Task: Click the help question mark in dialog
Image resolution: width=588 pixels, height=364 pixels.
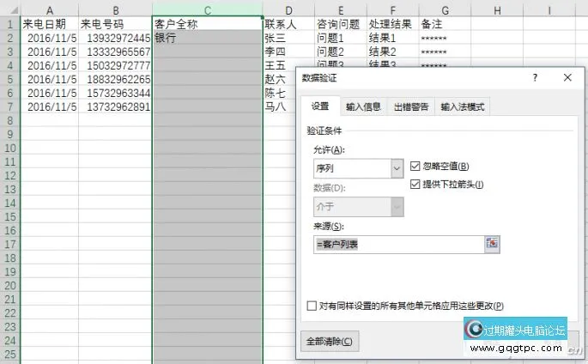Action: [x=535, y=77]
